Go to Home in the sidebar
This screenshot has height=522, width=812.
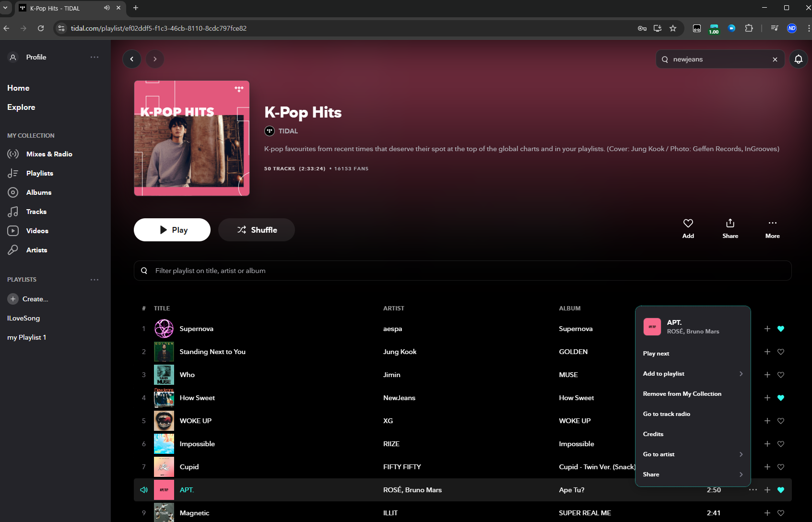coord(18,88)
